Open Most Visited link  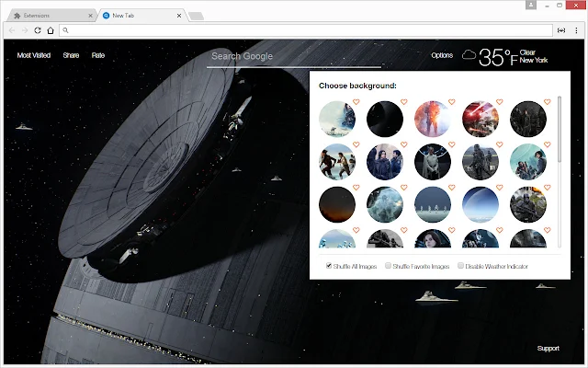coord(34,55)
